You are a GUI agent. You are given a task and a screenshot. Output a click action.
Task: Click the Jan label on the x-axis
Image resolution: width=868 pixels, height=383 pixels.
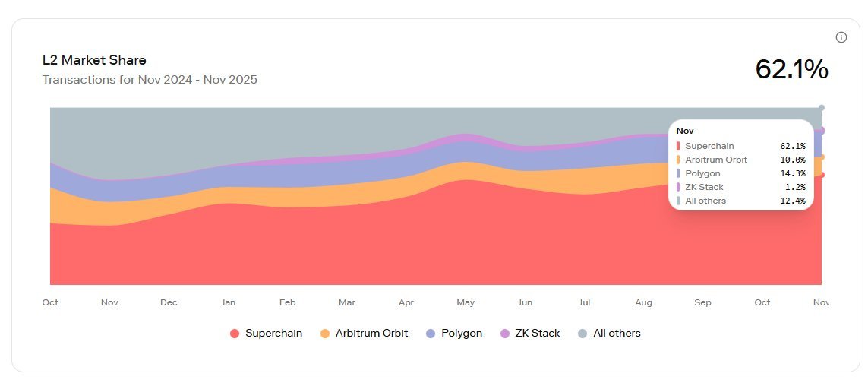point(228,302)
